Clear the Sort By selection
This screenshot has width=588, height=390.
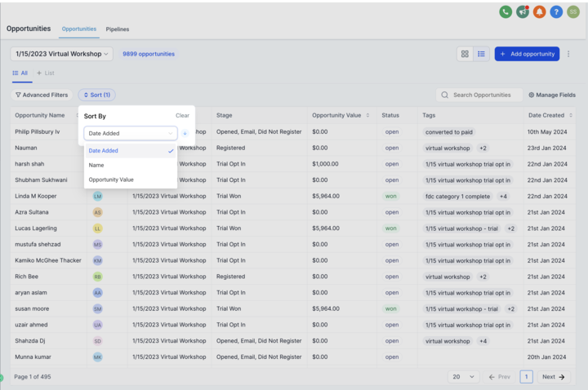[x=182, y=115]
